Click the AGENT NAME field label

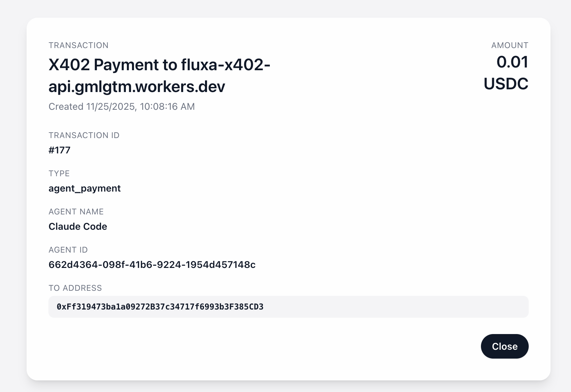pos(76,212)
